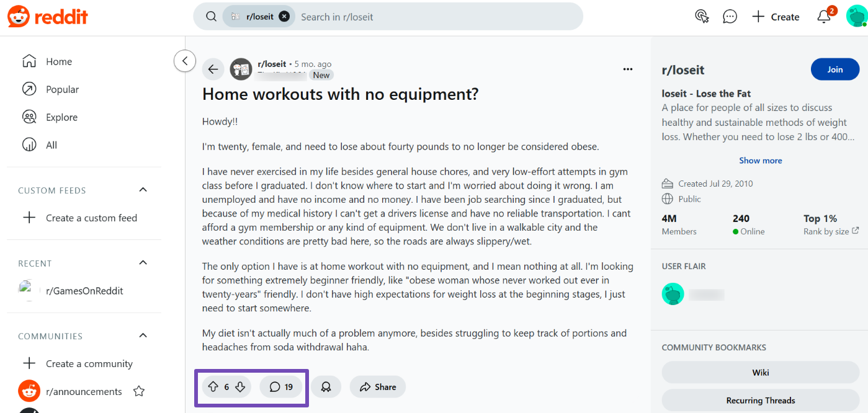The height and width of the screenshot is (413, 868).
Task: Collapse the Recent section
Action: 143,263
